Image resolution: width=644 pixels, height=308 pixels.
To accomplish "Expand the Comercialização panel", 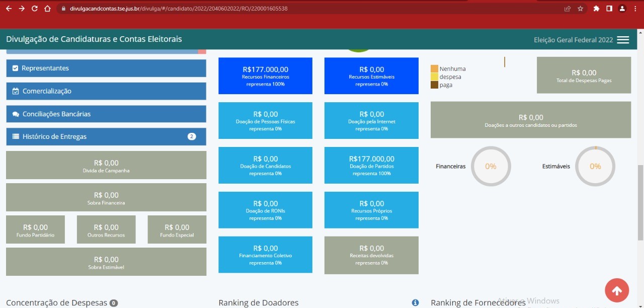I will 106,91.
